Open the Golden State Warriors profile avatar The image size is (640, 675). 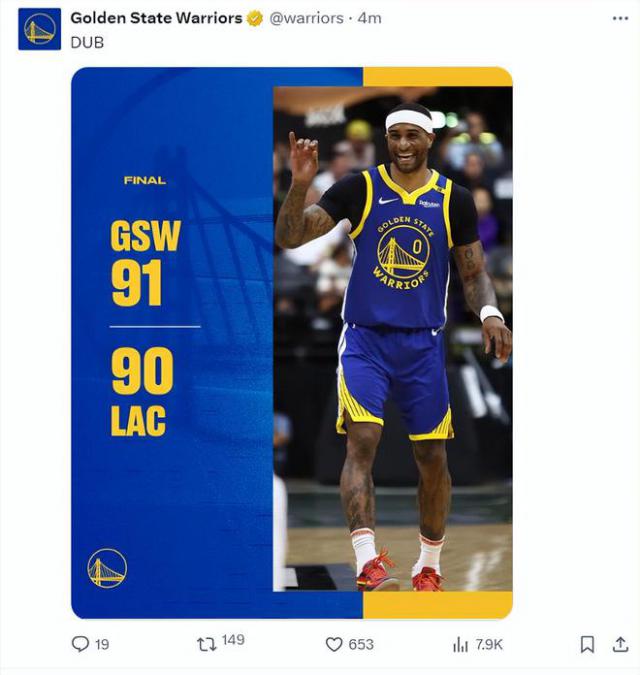tap(40, 29)
